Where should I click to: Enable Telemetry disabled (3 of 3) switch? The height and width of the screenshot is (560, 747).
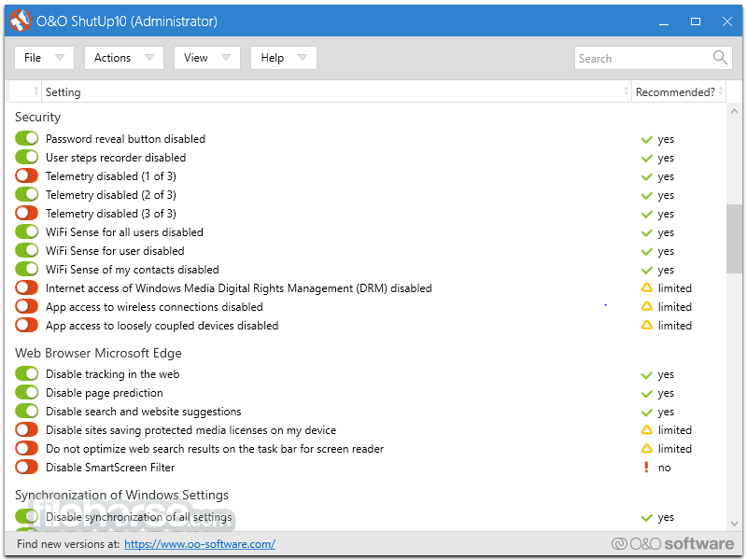pos(27,214)
